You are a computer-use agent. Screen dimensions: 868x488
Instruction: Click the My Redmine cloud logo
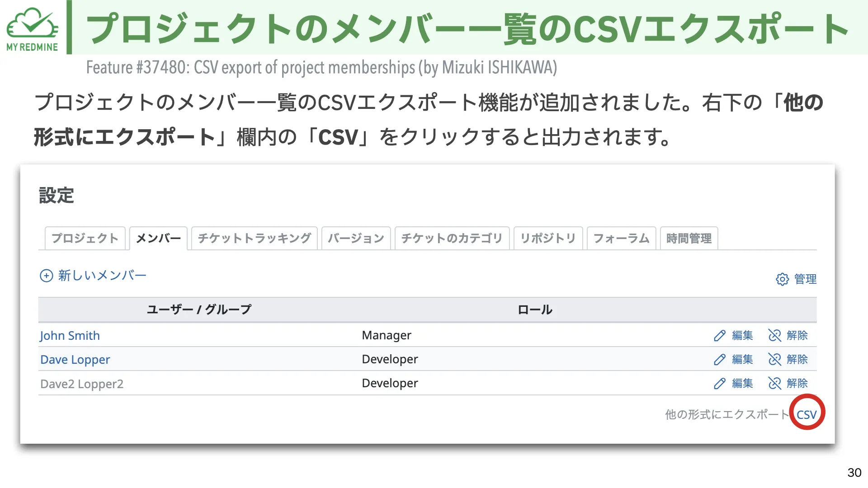click(32, 29)
